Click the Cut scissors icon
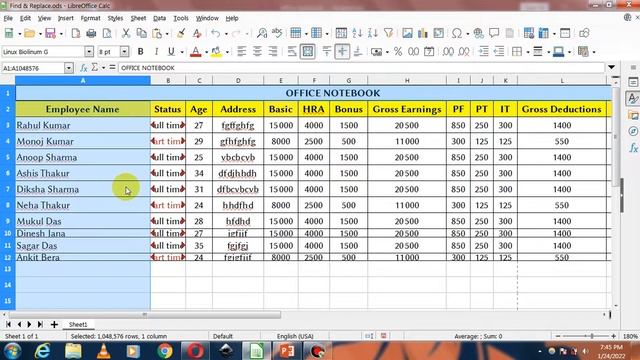The width and height of the screenshot is (640, 360). point(126,33)
